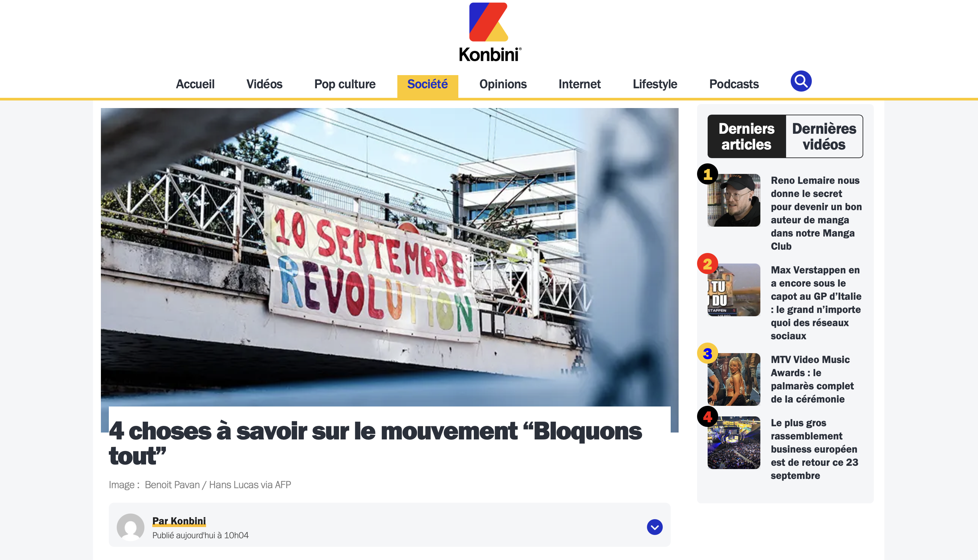Click the black number 4 ranking badge
Image resolution: width=978 pixels, height=560 pixels.
(x=707, y=416)
